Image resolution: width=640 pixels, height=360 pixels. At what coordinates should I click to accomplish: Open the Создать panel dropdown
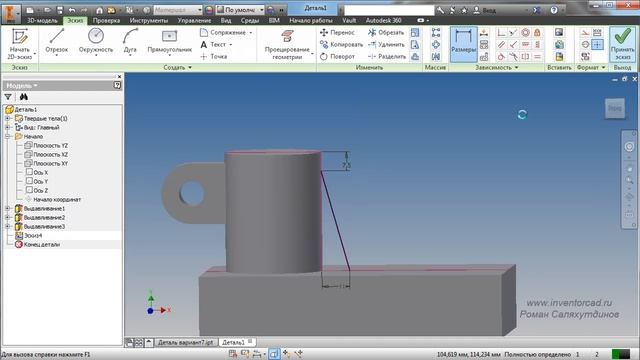click(178, 67)
